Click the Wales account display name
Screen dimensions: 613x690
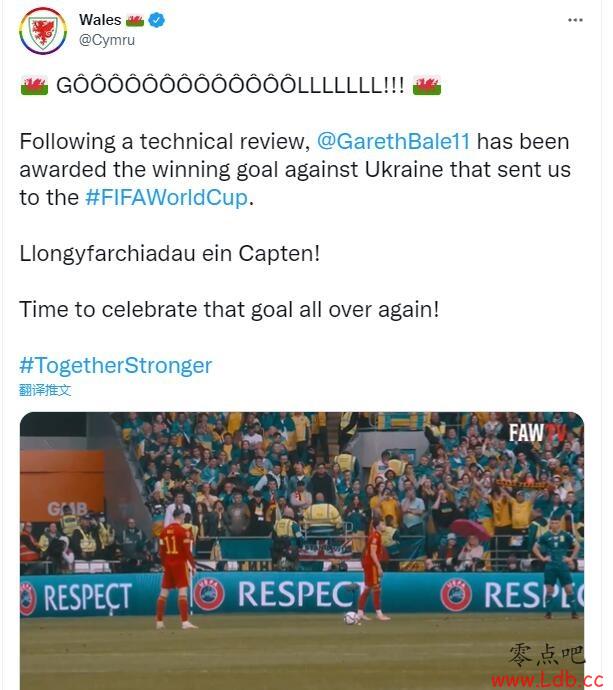point(100,20)
